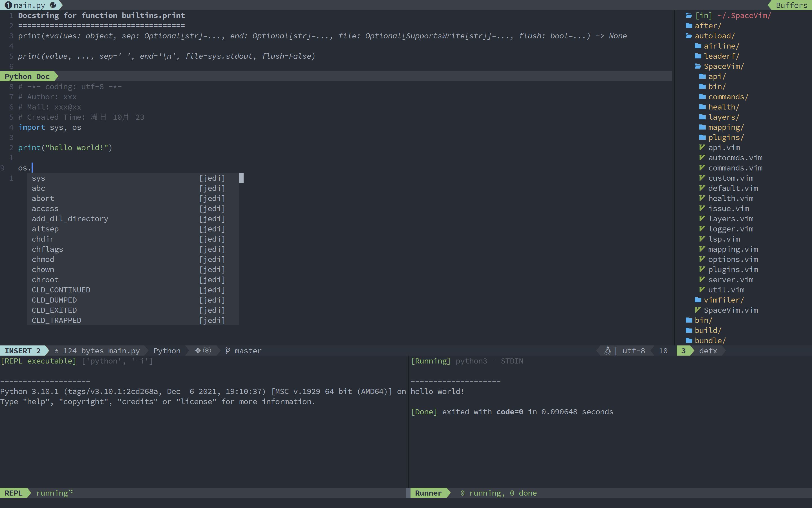
Task: Collapse the SpaceVim/ open folder icon
Action: point(698,66)
